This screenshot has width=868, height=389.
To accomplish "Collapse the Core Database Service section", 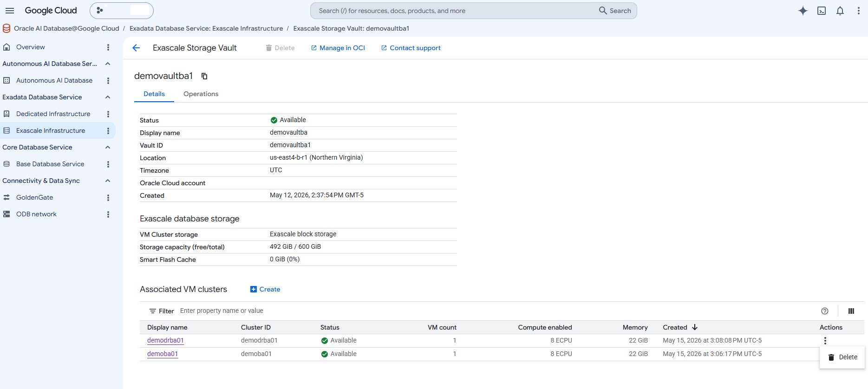I will [108, 147].
